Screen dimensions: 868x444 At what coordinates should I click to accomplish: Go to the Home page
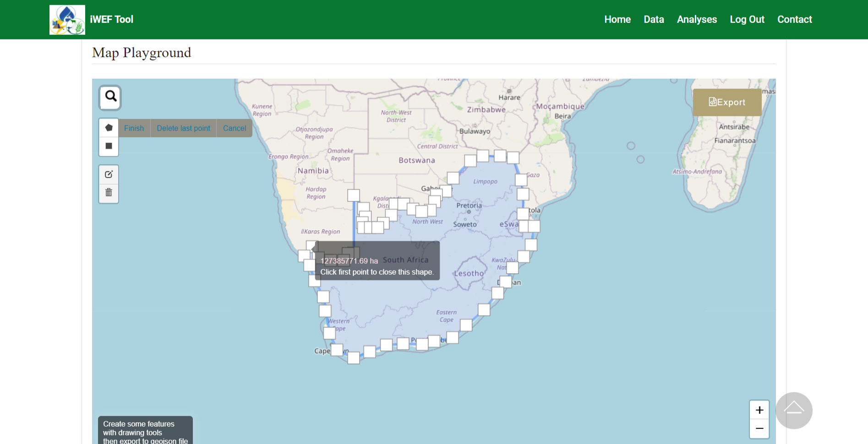tap(617, 19)
